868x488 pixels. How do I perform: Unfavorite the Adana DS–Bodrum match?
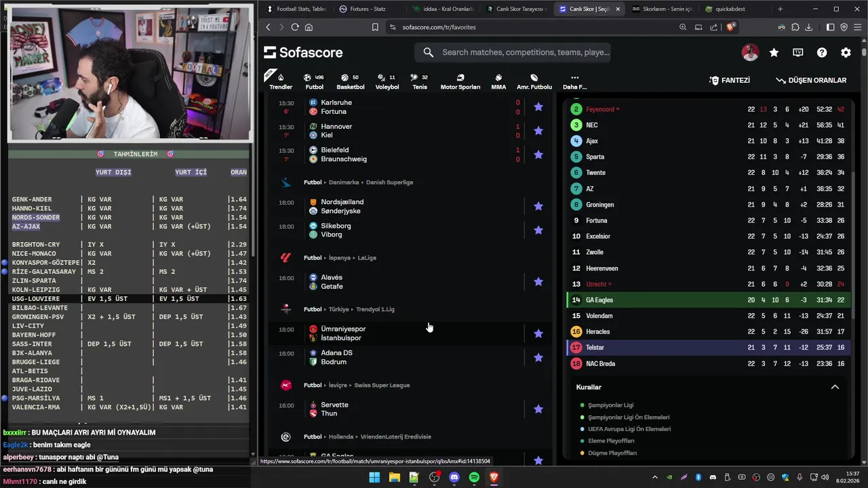click(x=538, y=357)
